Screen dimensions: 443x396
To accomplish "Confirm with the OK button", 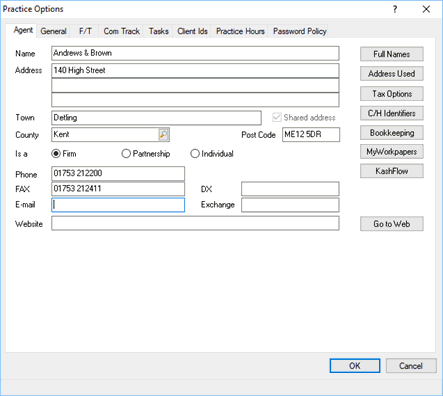I will coord(355,366).
